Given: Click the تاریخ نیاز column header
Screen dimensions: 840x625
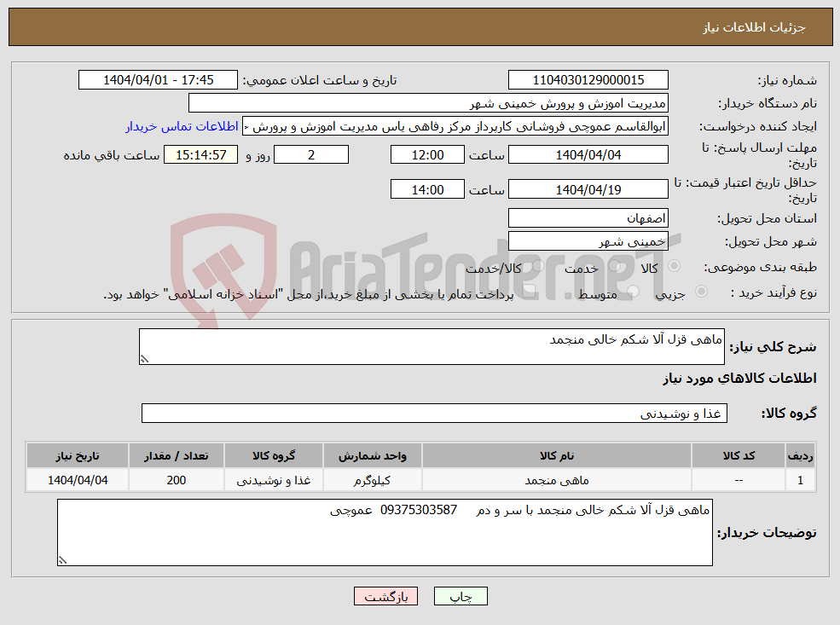Looking at the screenshot, I should pos(78,456).
